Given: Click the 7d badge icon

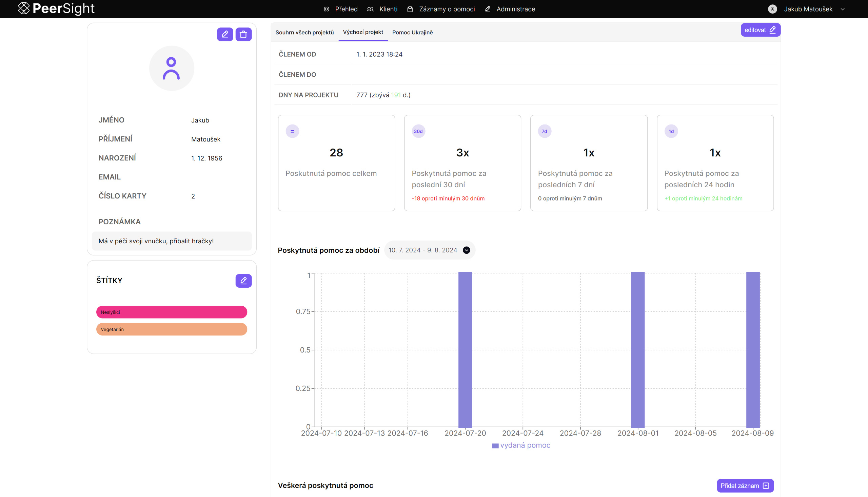Looking at the screenshot, I should tap(544, 131).
